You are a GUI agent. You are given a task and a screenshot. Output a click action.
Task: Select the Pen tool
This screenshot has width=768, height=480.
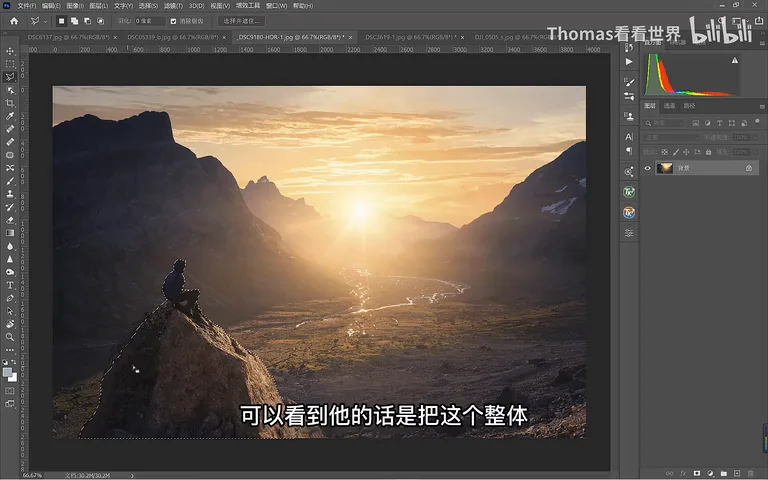pos(10,298)
